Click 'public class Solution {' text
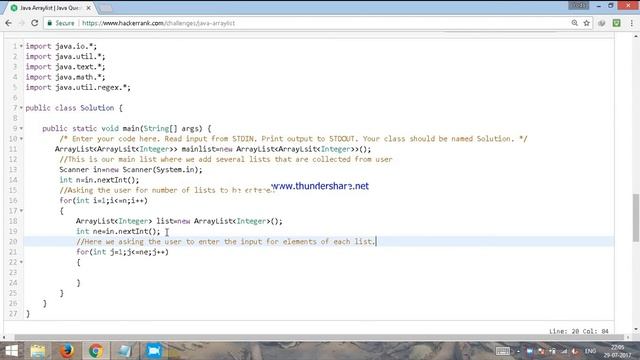Screen dimensions: 640x360 (x=74, y=108)
